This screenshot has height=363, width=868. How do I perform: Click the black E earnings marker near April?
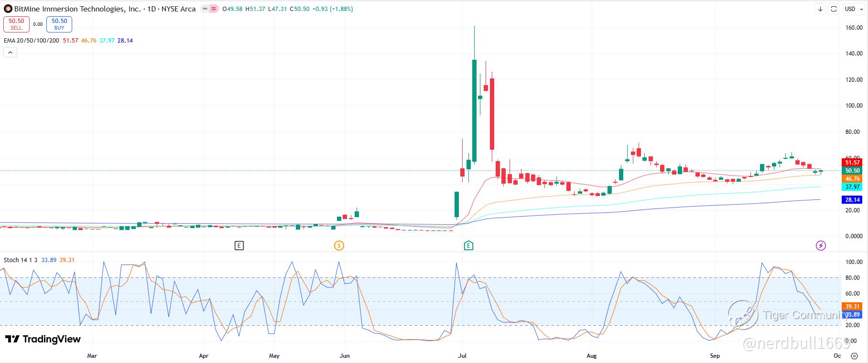click(x=239, y=246)
